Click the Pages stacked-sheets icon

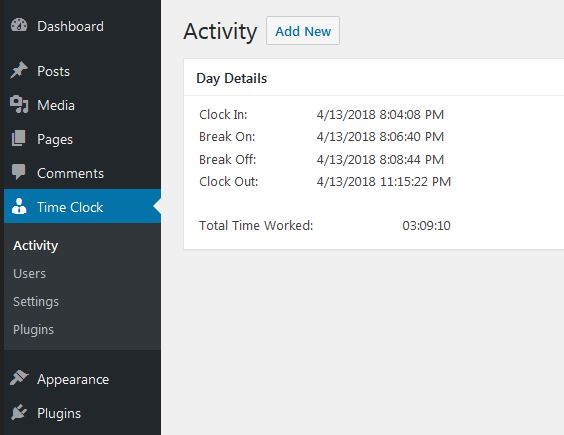tap(19, 139)
